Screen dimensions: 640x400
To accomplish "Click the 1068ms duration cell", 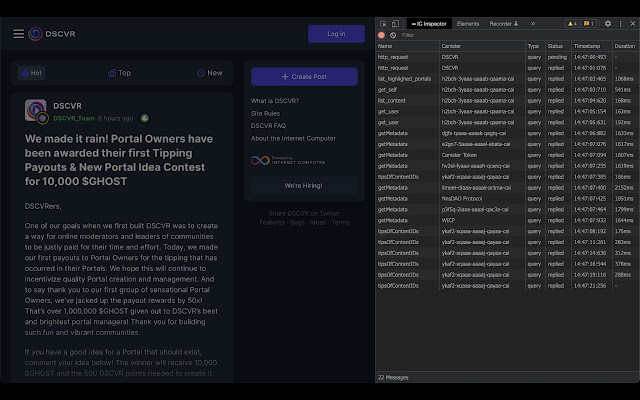I will point(624,79).
